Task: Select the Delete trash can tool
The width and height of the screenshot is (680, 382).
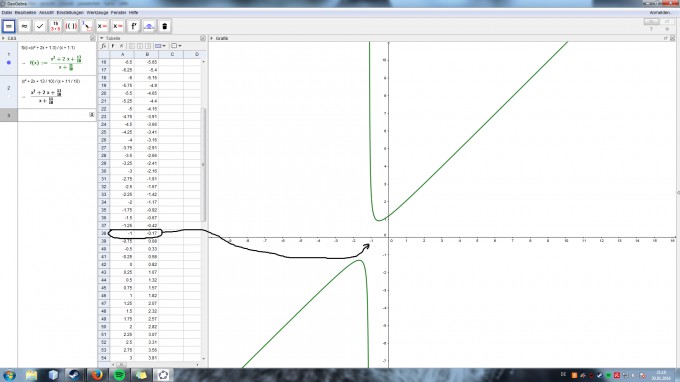Action: point(165,26)
